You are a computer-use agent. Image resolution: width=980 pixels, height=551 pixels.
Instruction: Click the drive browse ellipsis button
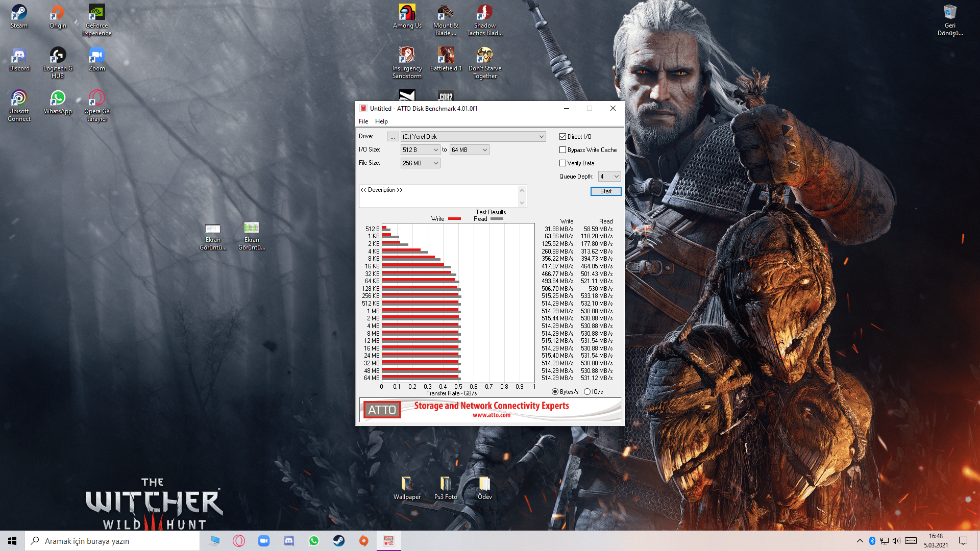[393, 137]
